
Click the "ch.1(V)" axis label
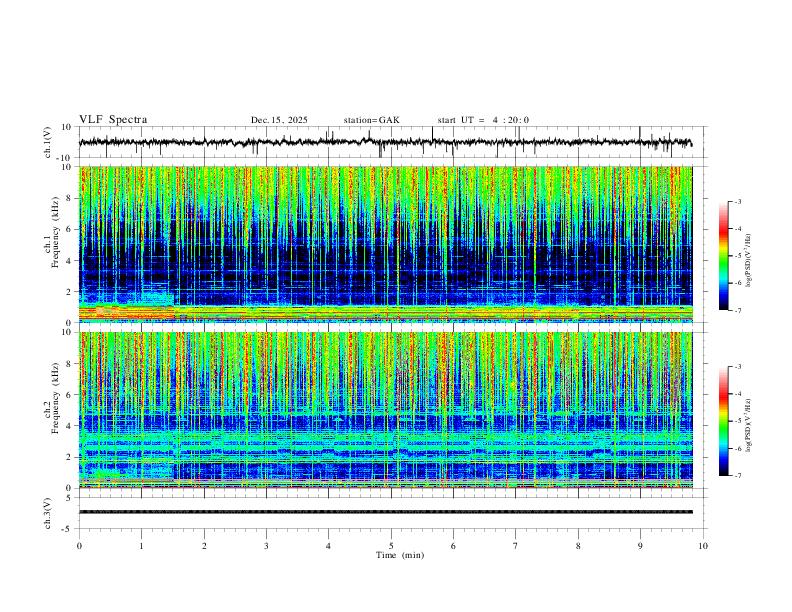[x=48, y=142]
